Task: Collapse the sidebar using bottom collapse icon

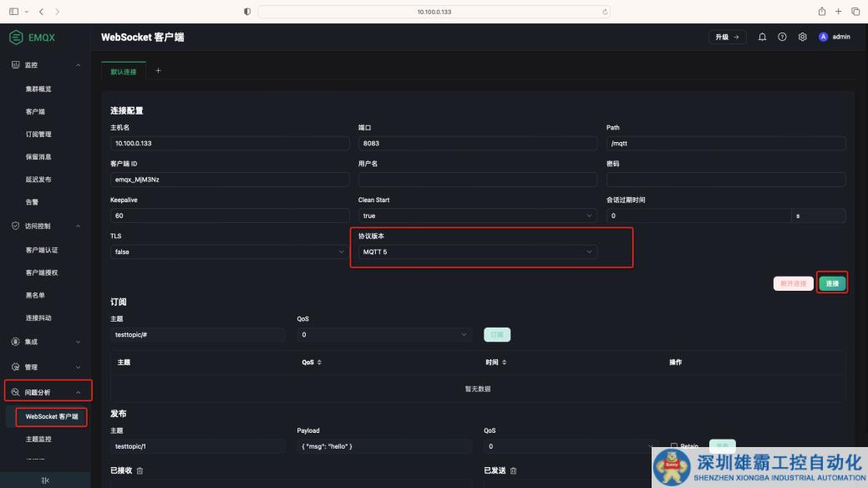Action: [x=45, y=480]
